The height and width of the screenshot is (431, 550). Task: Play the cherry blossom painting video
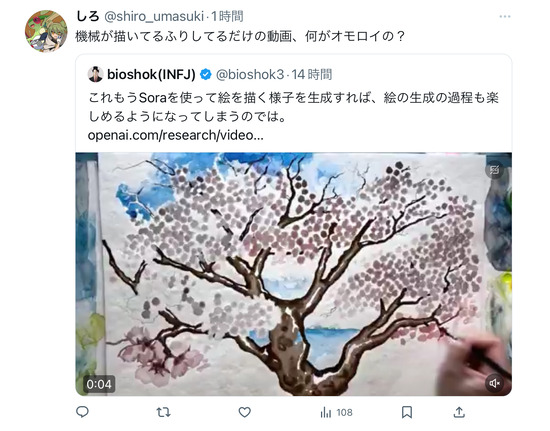[x=294, y=274]
